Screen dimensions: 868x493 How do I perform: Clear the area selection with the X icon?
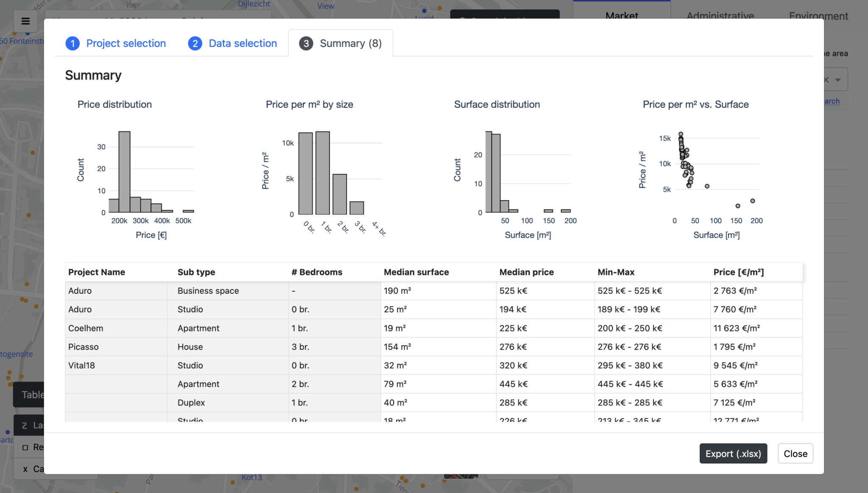[x=826, y=79]
